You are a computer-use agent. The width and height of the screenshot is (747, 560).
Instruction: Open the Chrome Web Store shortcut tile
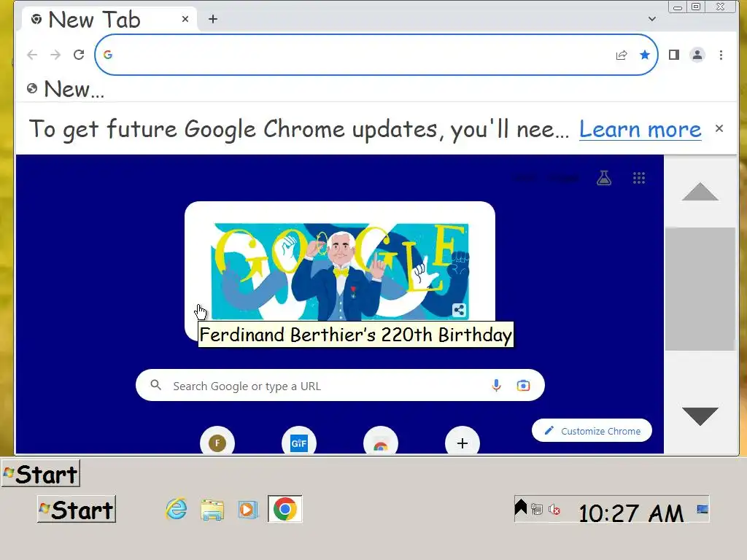[x=380, y=443]
